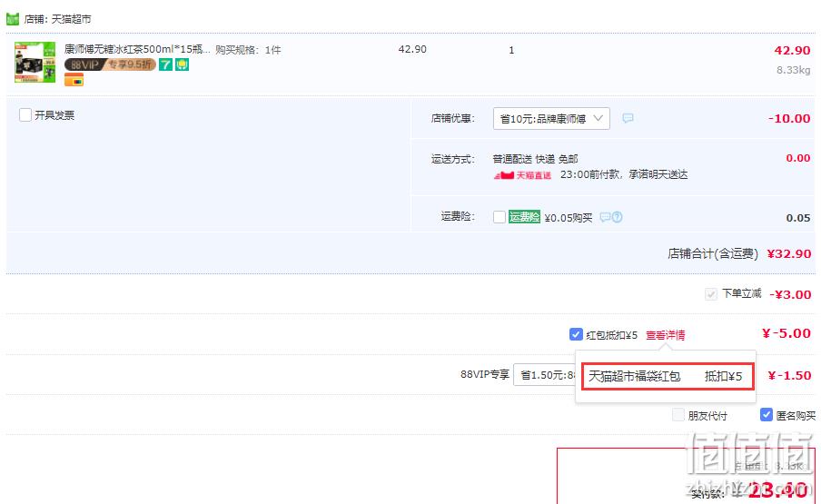Click the ¥-1.50 88VIP discount amount

[x=789, y=375]
